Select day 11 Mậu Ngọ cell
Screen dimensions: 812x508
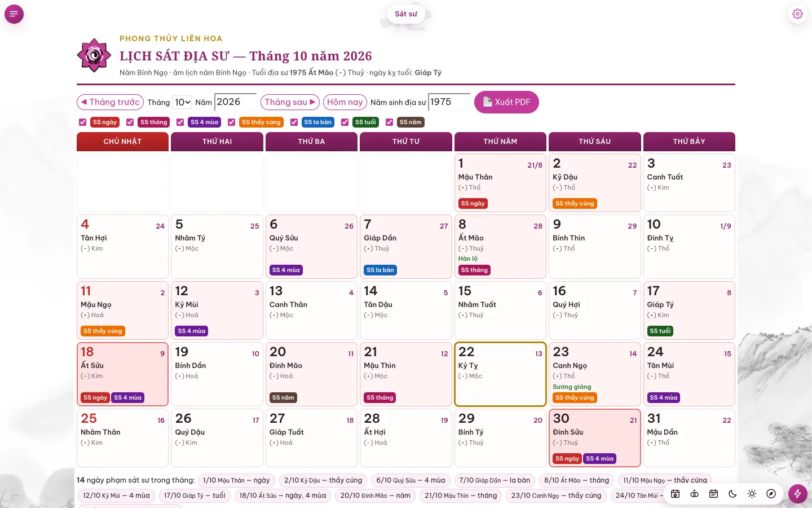123,310
